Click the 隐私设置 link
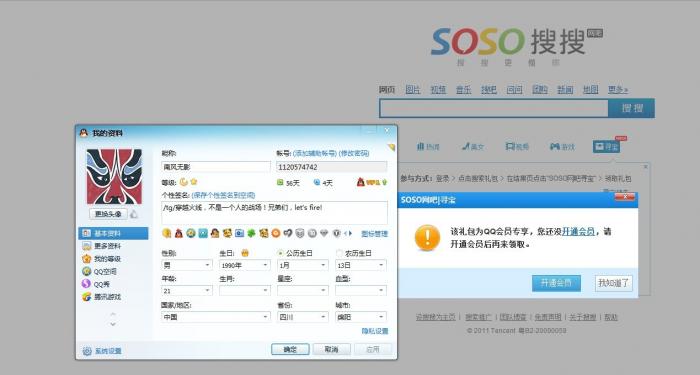The width and height of the screenshot is (700, 375). [x=375, y=331]
